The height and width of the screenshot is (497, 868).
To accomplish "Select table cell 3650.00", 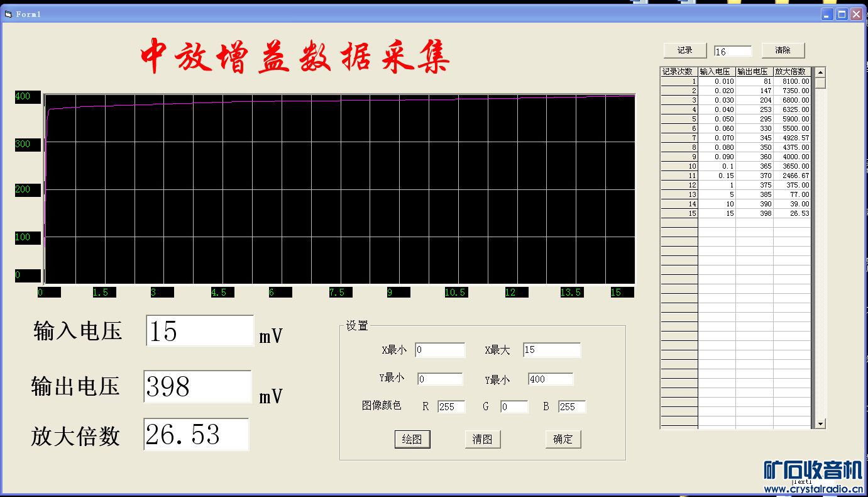I will [792, 166].
